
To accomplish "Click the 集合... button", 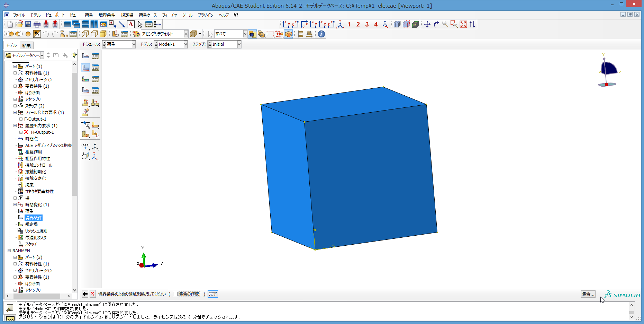I will pos(588,294).
